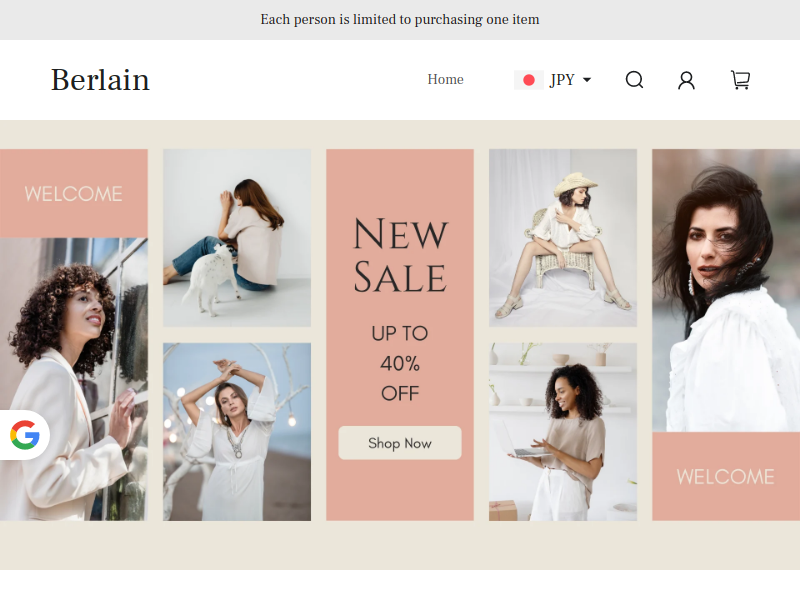This screenshot has height=600, width=800.
Task: Open photo of dark-haired woman in white blouse
Action: coord(726,290)
